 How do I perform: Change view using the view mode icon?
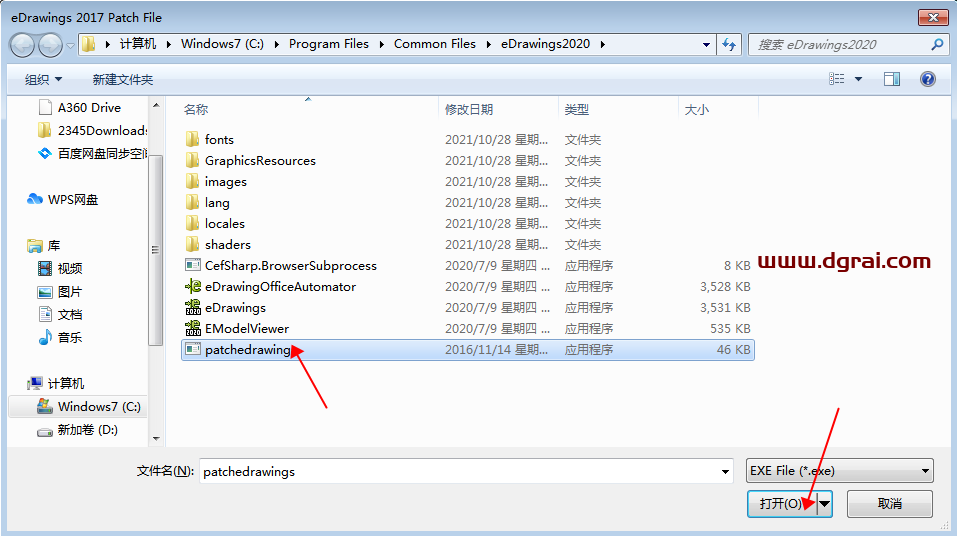tap(837, 79)
